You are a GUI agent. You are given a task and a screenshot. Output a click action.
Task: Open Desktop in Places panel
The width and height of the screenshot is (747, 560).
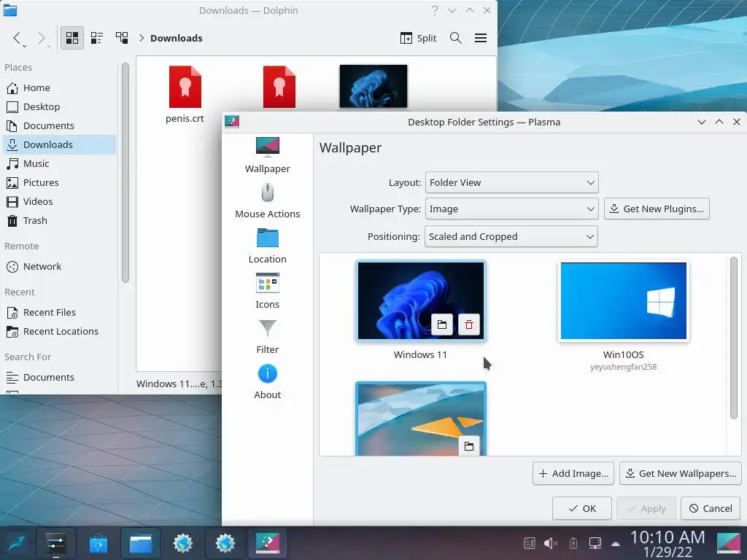(x=60, y=106)
